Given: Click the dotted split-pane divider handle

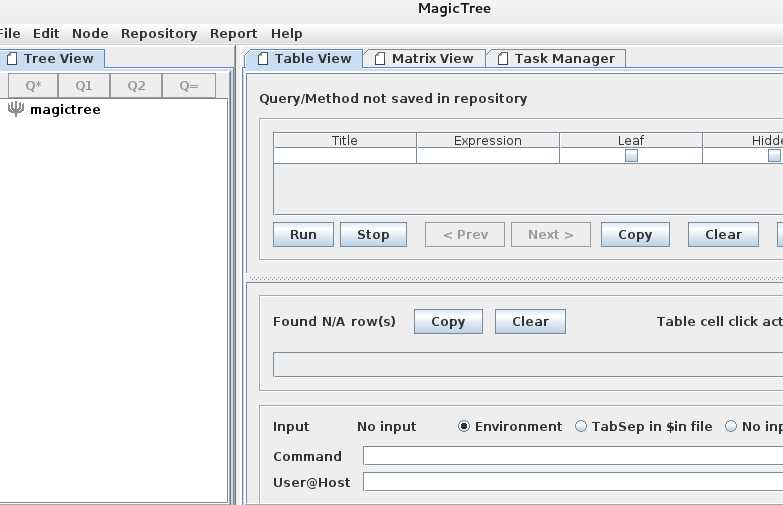Looking at the screenshot, I should (515, 278).
